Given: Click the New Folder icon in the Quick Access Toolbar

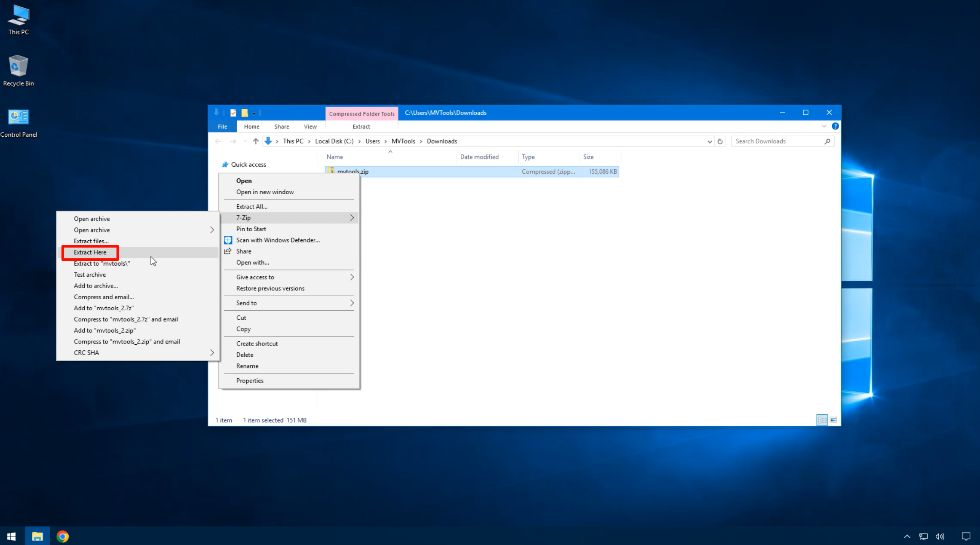Looking at the screenshot, I should [244, 113].
